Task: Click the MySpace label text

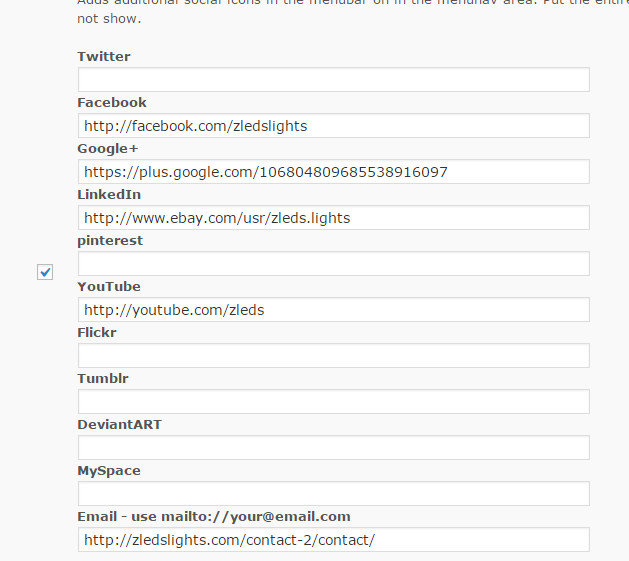Action: point(109,471)
